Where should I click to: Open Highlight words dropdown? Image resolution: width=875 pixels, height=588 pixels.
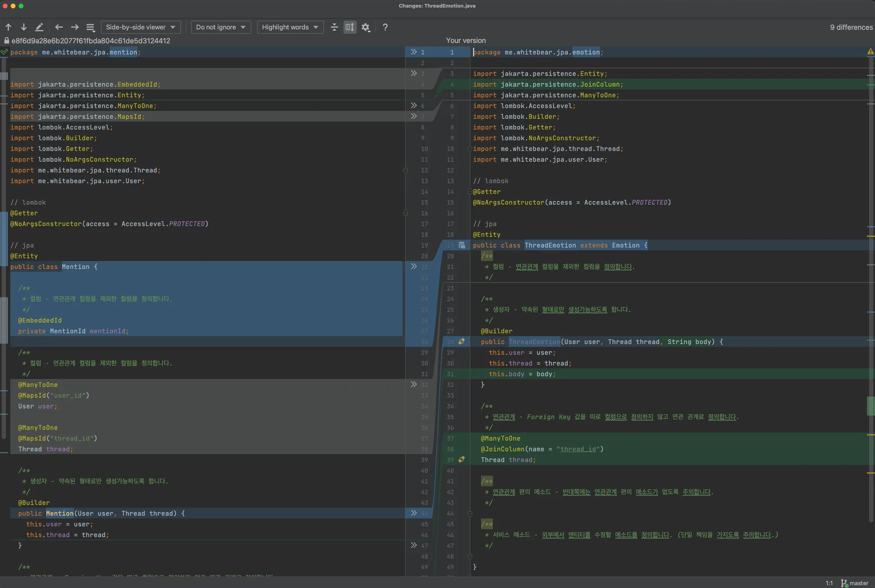290,27
